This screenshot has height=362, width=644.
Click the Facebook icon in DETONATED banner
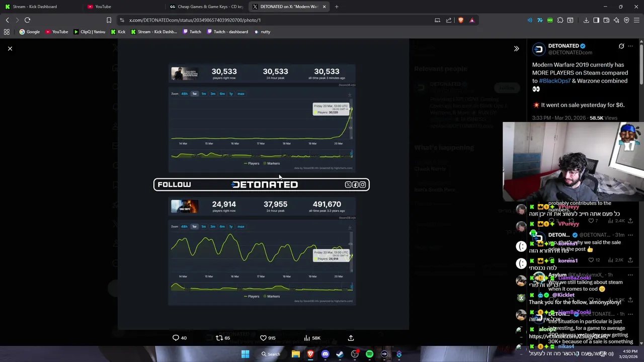pos(355,185)
